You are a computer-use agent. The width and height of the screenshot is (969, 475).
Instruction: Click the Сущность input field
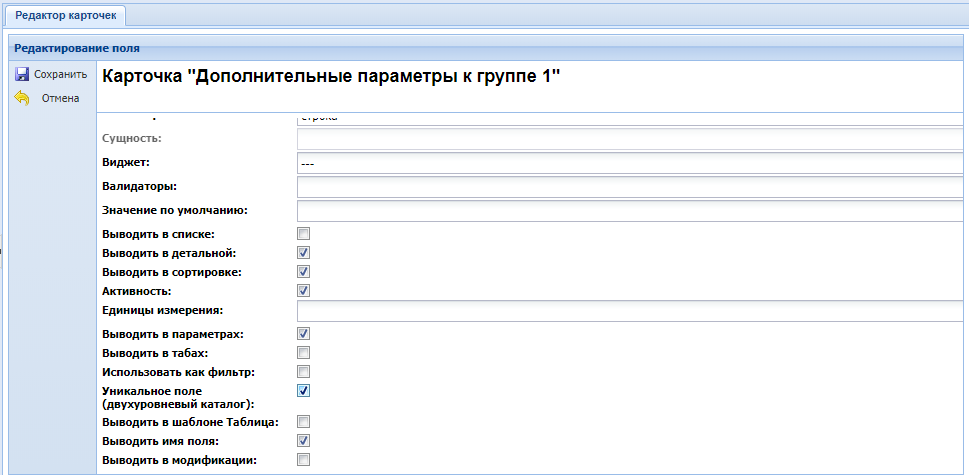point(630,138)
